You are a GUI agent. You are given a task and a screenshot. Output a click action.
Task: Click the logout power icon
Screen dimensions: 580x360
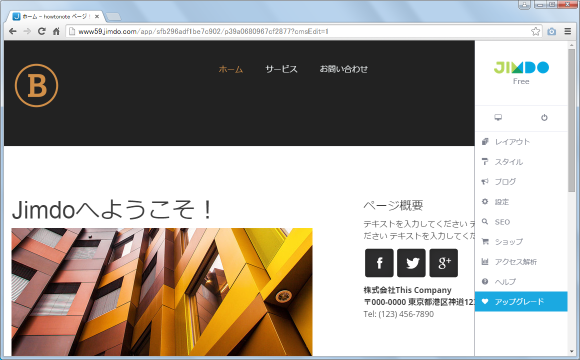[544, 118]
